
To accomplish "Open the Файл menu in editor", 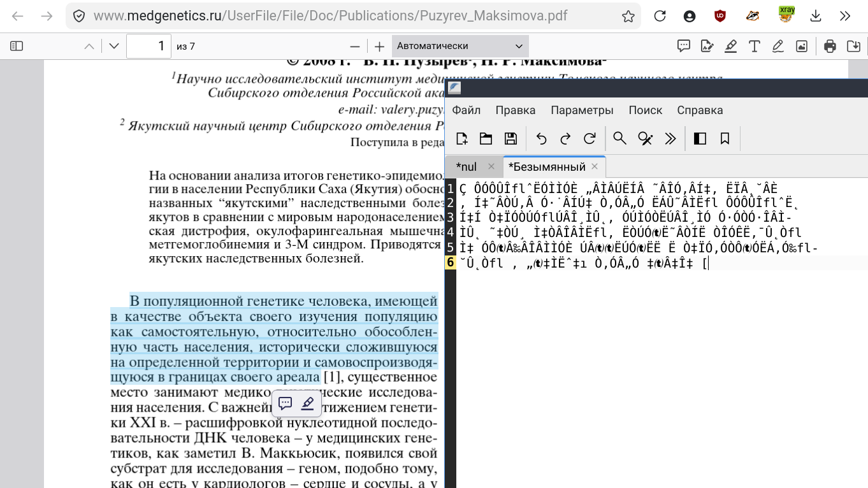I will (x=466, y=110).
